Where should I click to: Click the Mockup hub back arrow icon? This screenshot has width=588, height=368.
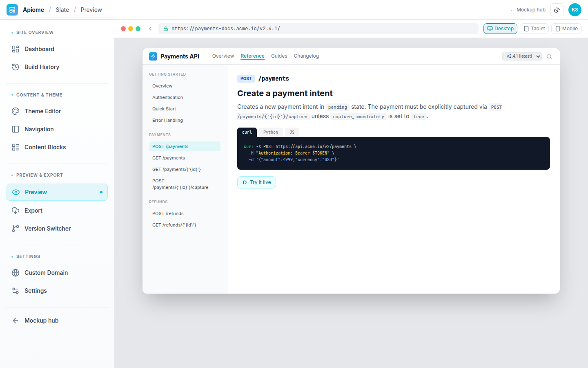point(16,321)
